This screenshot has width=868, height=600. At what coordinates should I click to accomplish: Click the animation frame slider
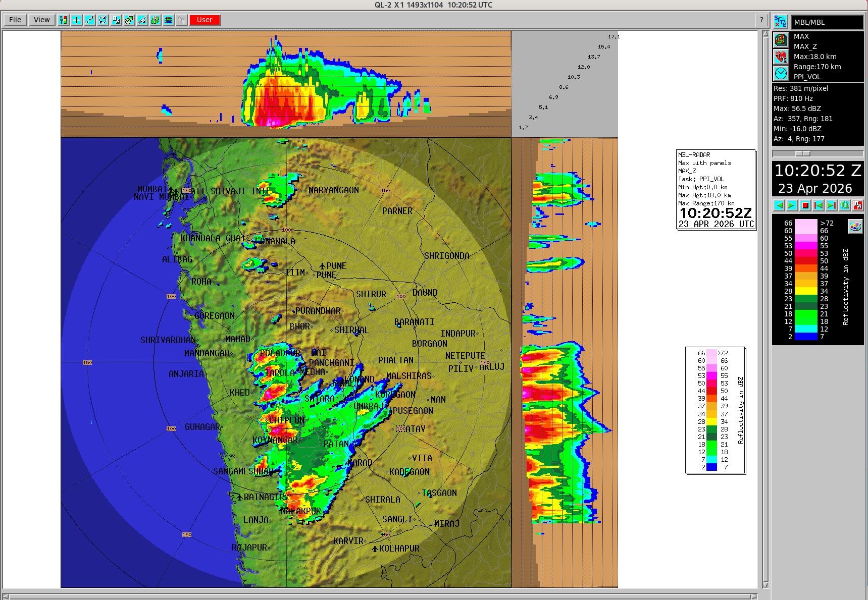[x=802, y=153]
